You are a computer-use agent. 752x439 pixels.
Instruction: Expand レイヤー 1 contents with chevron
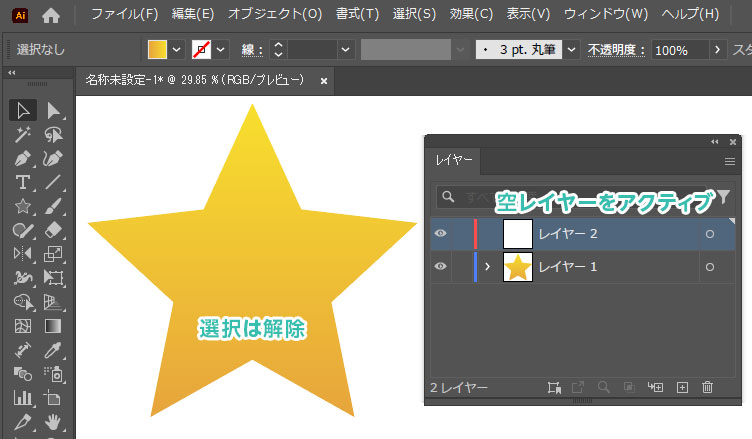[x=488, y=267]
